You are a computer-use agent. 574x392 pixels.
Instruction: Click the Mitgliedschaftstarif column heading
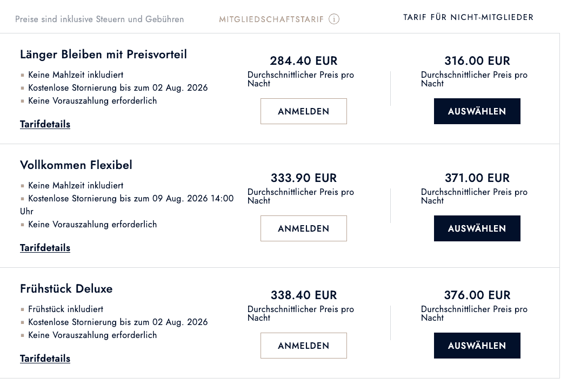[x=271, y=19]
